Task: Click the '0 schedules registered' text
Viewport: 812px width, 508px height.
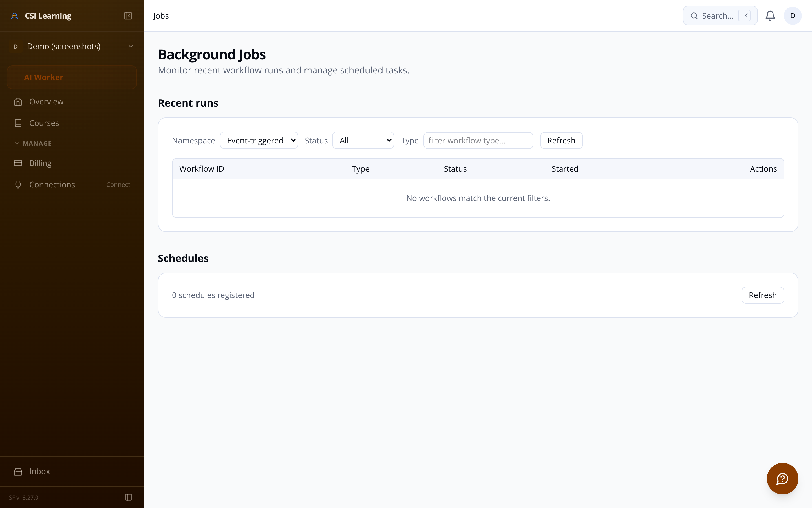Action: [x=213, y=295]
